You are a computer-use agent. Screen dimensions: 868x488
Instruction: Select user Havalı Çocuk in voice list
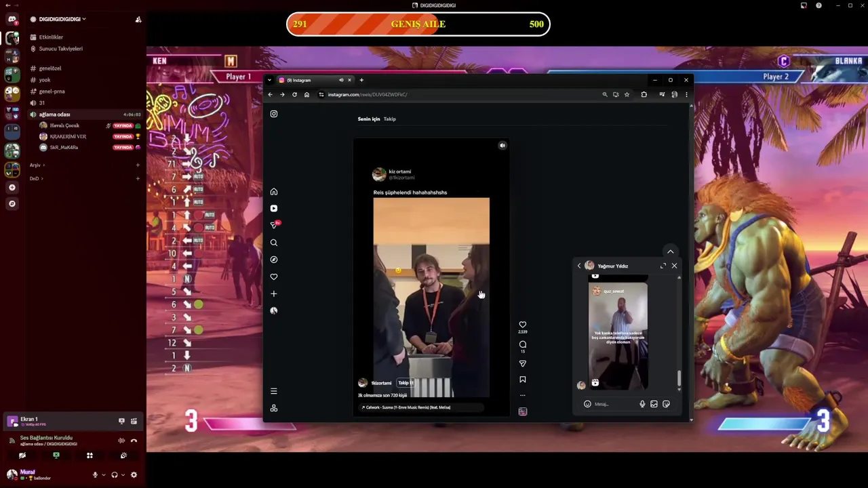coord(64,125)
